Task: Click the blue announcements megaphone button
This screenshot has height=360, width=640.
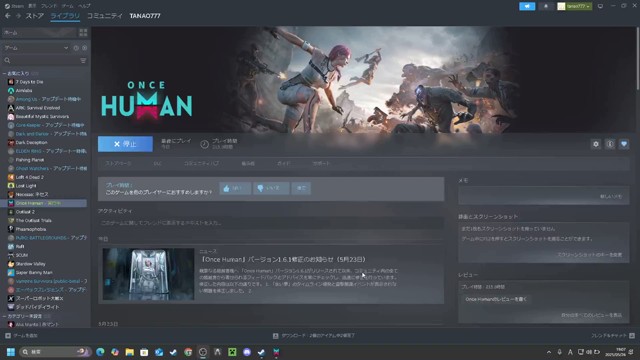Action: tap(527, 6)
